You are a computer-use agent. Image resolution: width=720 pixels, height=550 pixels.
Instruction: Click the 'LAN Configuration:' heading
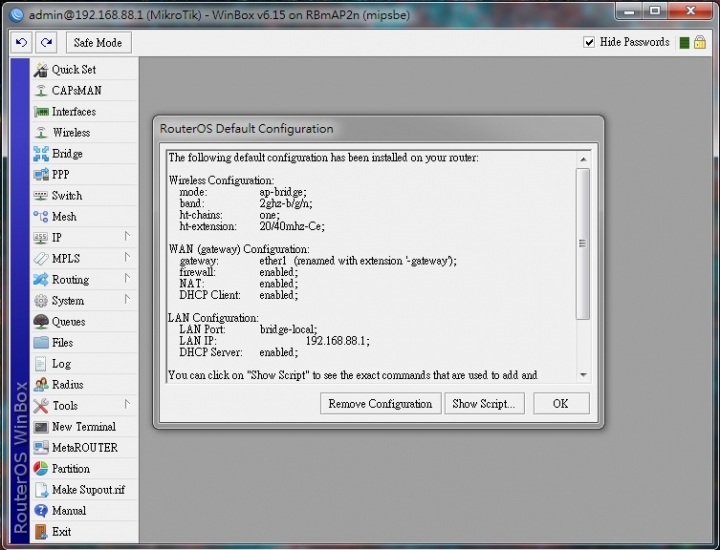(213, 318)
